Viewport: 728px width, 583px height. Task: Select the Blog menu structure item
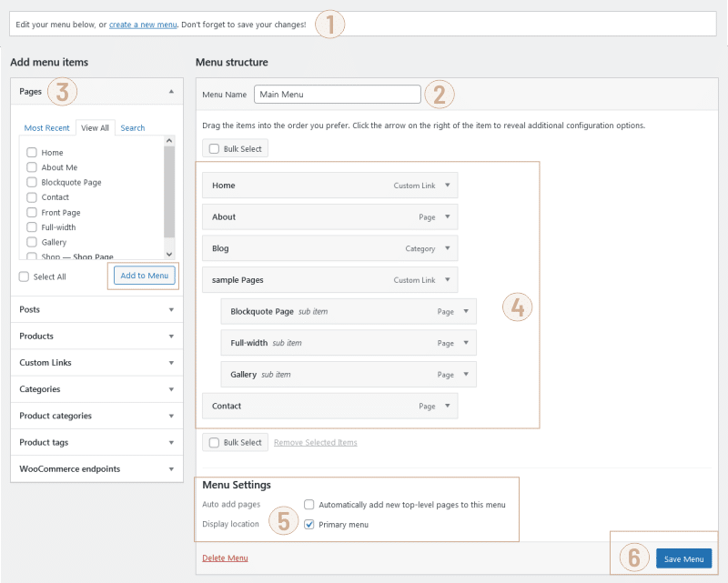(x=330, y=248)
